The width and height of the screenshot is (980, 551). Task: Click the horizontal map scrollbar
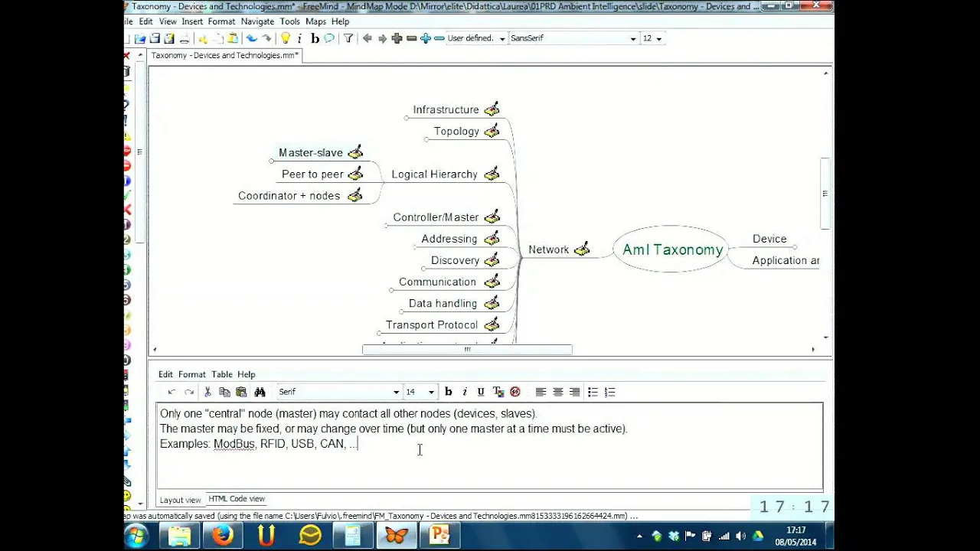click(x=467, y=350)
